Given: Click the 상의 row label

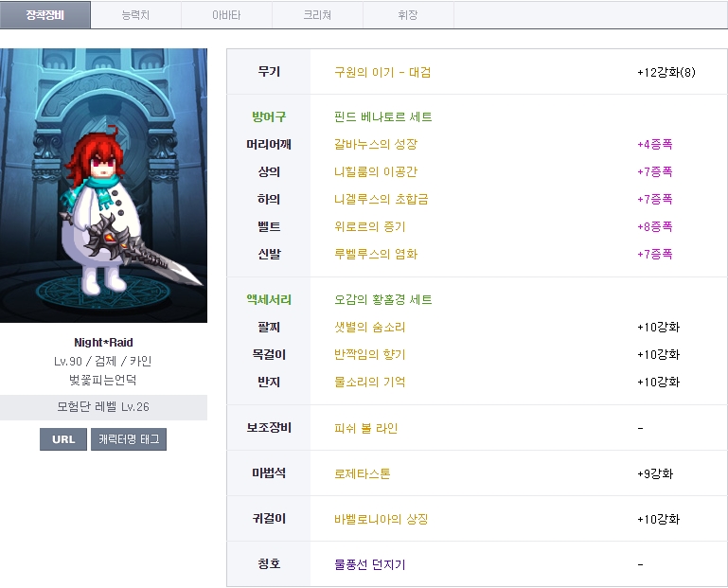Looking at the screenshot, I should [269, 171].
